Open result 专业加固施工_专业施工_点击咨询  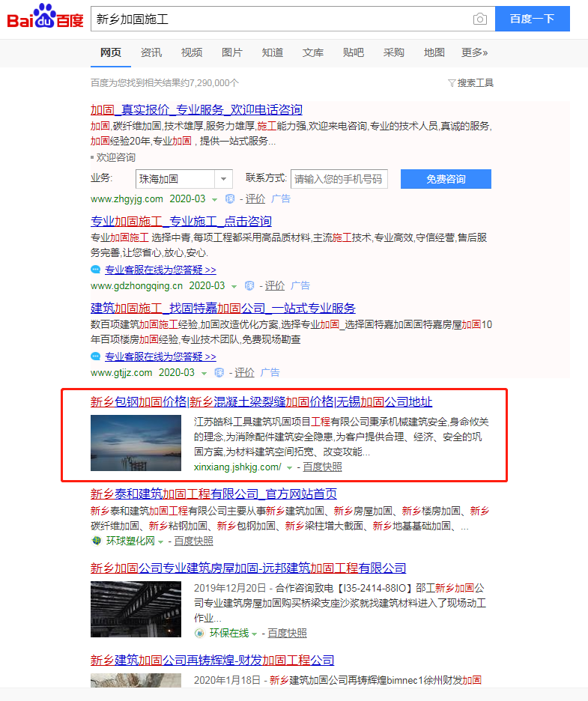point(181,221)
